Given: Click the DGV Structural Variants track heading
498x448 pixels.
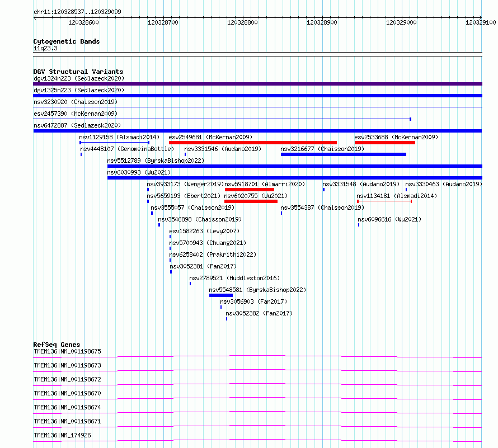Looking at the screenshot, I should pyautogui.click(x=78, y=72).
